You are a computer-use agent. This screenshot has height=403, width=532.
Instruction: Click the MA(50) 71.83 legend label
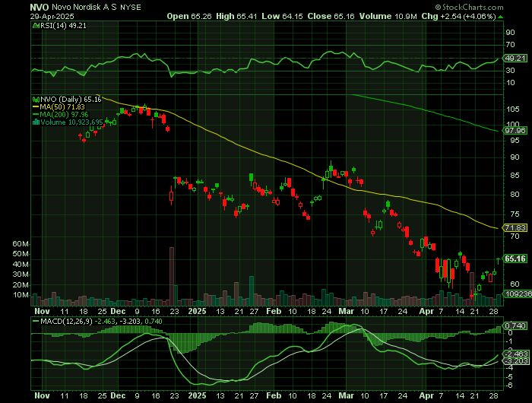(62, 107)
